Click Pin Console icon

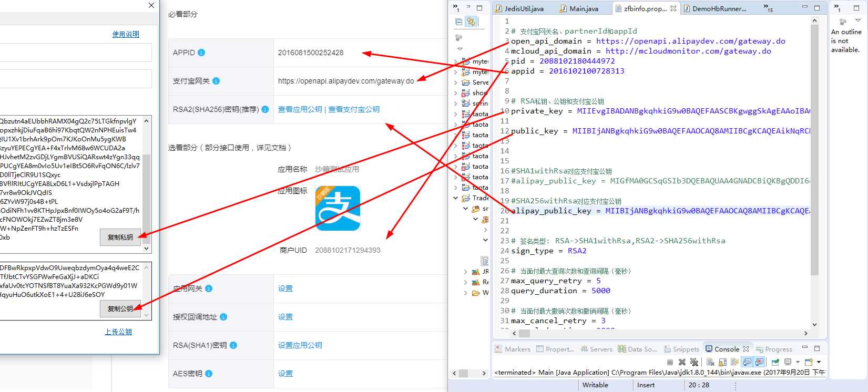coord(775,362)
